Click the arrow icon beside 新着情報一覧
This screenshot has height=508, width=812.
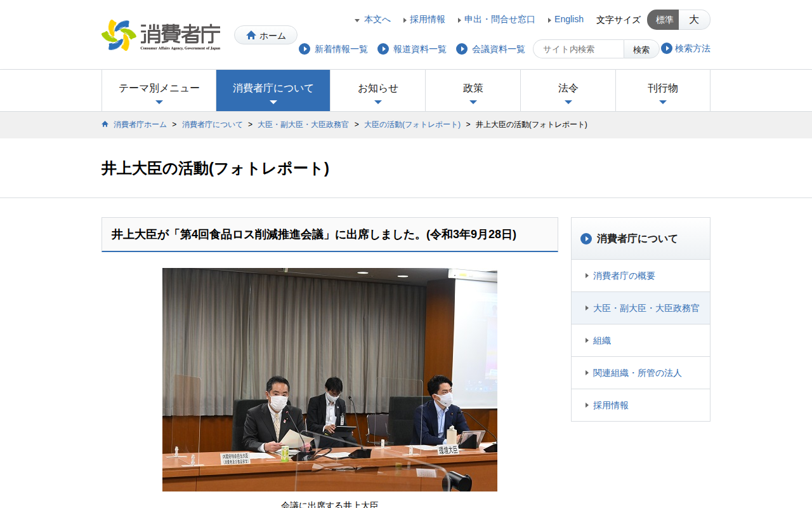[x=304, y=49]
